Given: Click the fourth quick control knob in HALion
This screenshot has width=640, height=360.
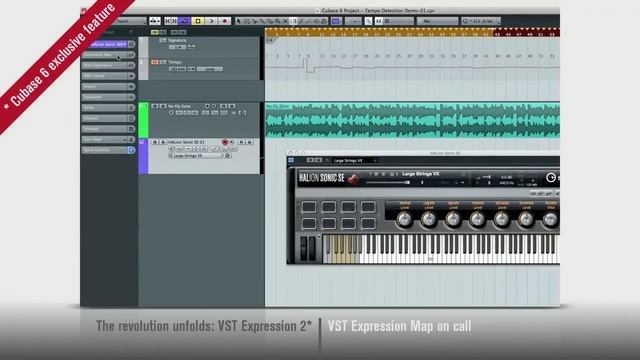Looking at the screenshot, I should (477, 220).
